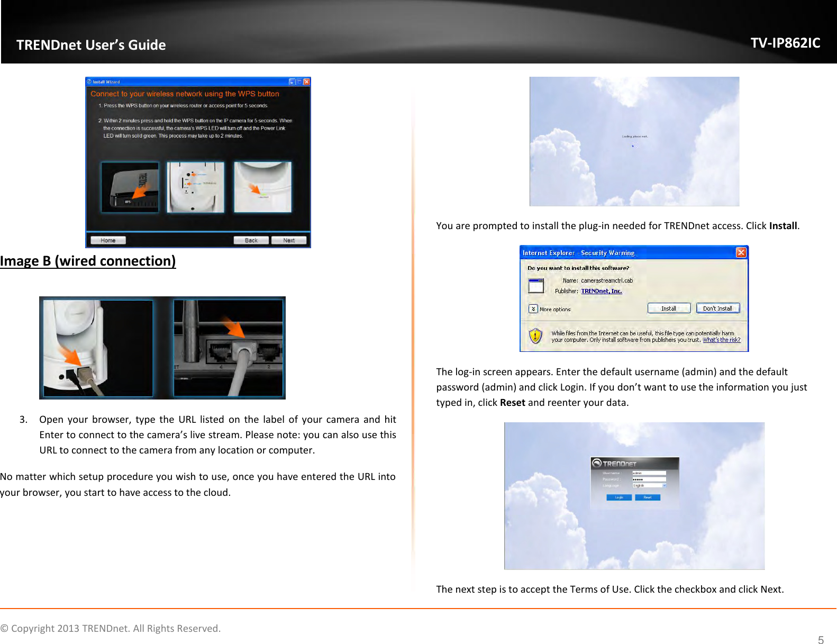Open the camera Ethernet port photo
The height and width of the screenshot is (644, 837).
pyautogui.click(x=98, y=348)
